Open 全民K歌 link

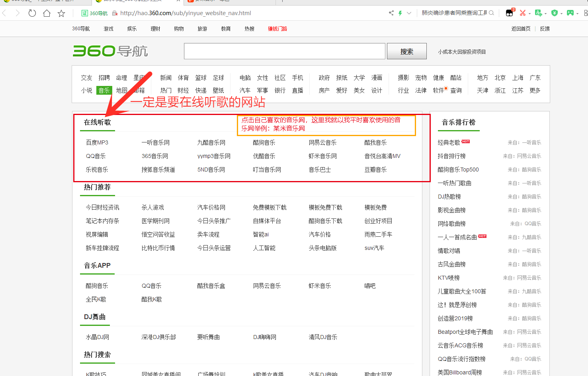(x=96, y=299)
